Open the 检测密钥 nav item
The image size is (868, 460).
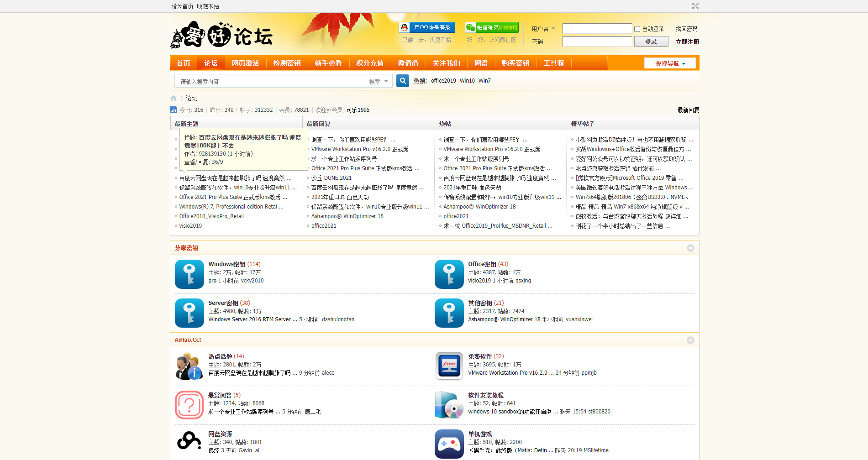287,63
